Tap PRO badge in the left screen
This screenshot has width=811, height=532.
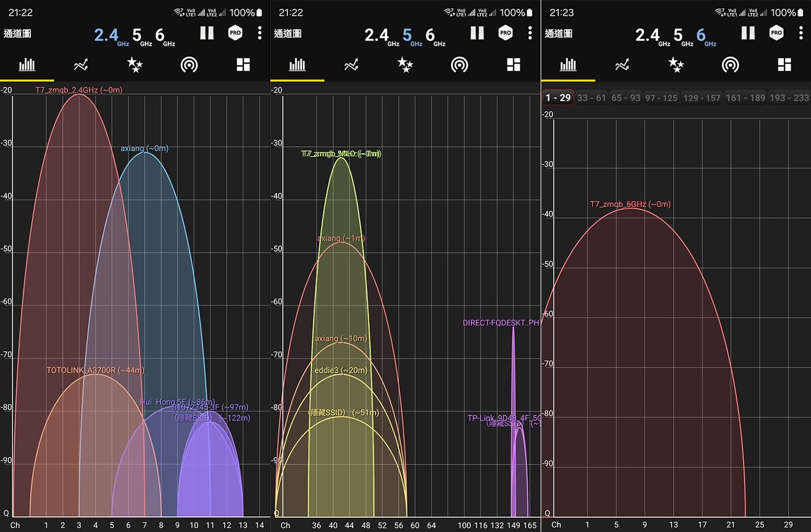pyautogui.click(x=235, y=33)
